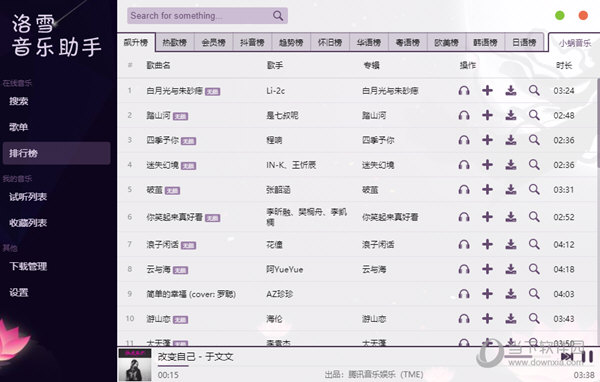
Task: Select the 日语榜 tab
Action: point(524,42)
